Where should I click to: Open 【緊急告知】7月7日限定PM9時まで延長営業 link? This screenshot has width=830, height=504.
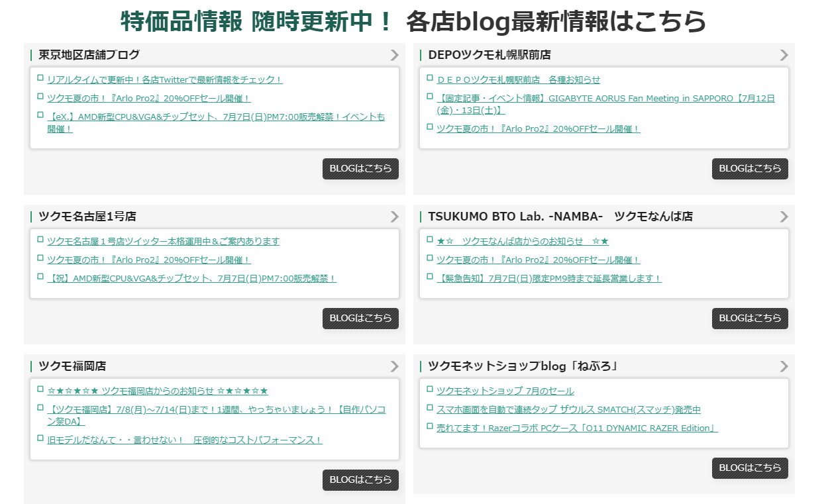point(548,279)
